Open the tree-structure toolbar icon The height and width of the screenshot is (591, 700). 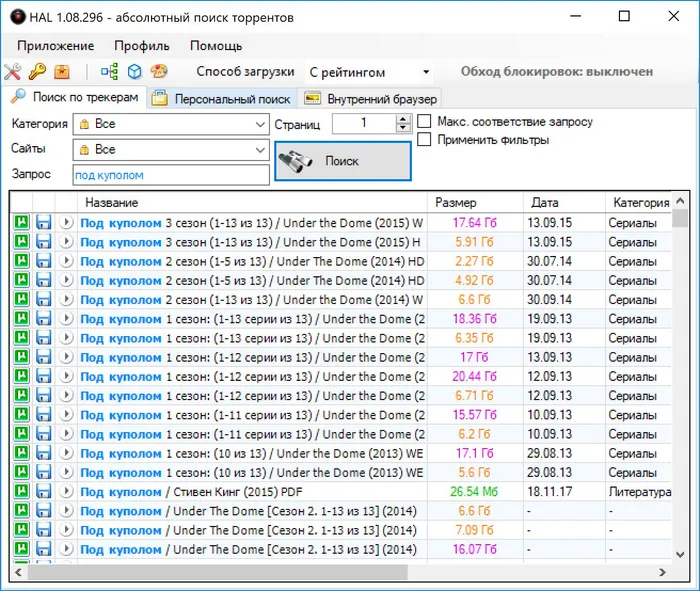tap(109, 71)
